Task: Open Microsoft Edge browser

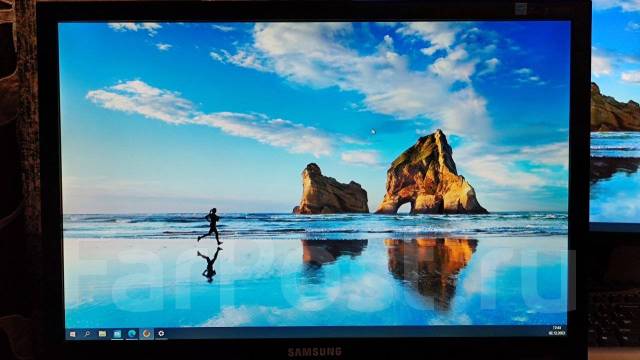Action: (x=131, y=334)
